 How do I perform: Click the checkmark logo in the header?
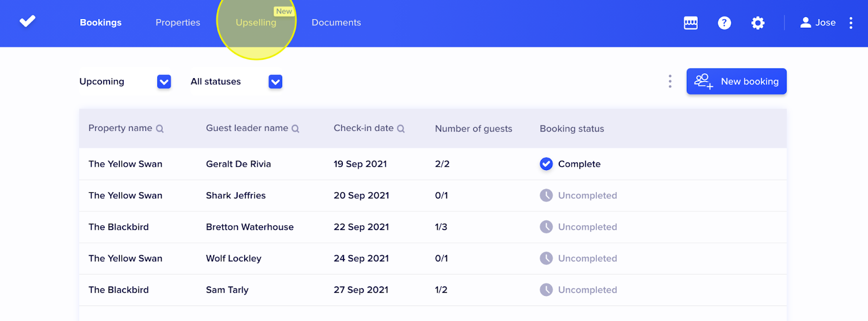click(27, 21)
